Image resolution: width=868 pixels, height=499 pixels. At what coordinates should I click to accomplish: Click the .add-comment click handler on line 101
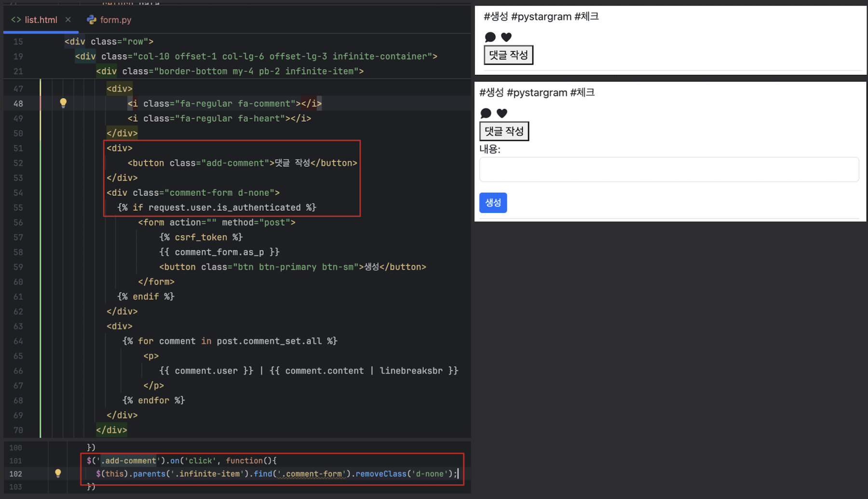tap(181, 461)
